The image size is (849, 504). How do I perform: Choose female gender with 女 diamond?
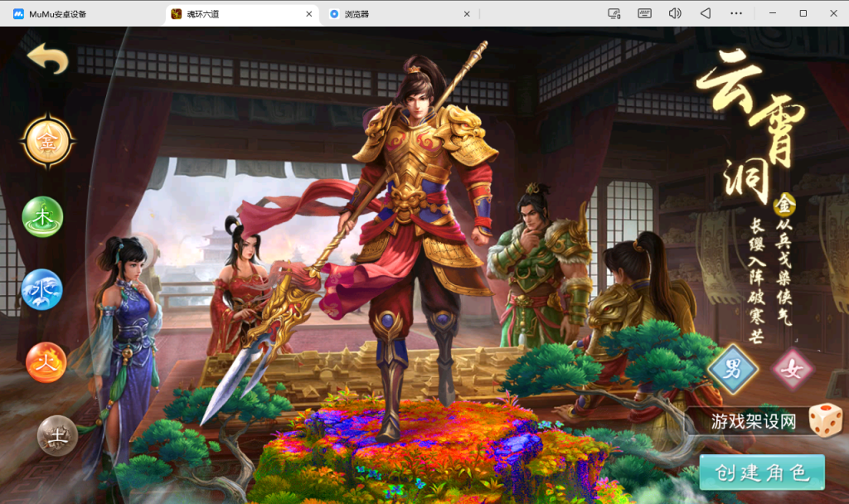792,370
